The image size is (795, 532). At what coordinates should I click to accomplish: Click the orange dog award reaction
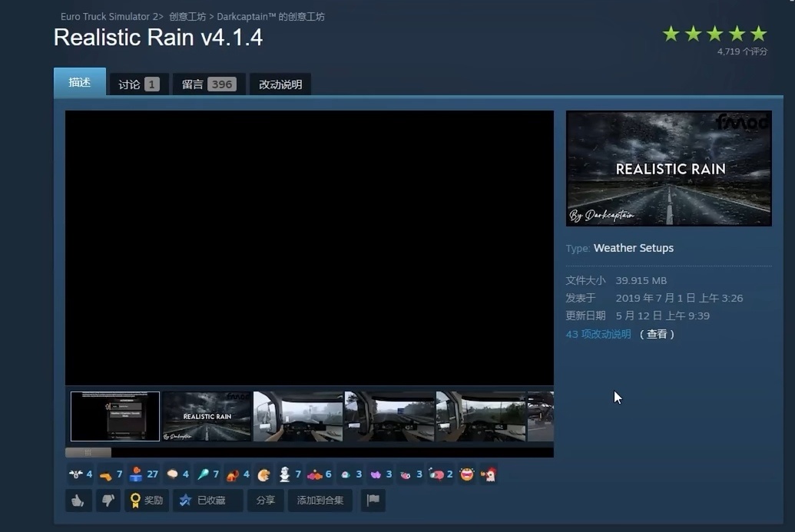pyautogui.click(x=238, y=474)
